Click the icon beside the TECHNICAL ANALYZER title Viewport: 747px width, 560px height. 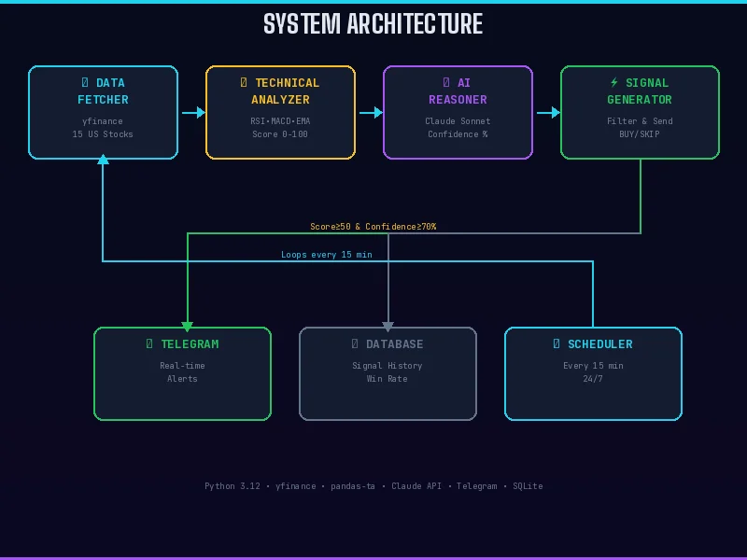pos(244,82)
